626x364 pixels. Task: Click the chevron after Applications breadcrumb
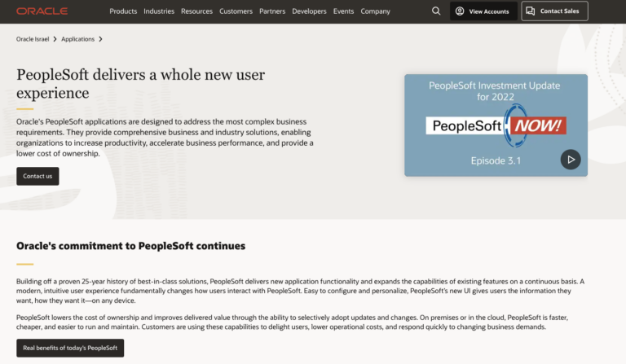[100, 39]
